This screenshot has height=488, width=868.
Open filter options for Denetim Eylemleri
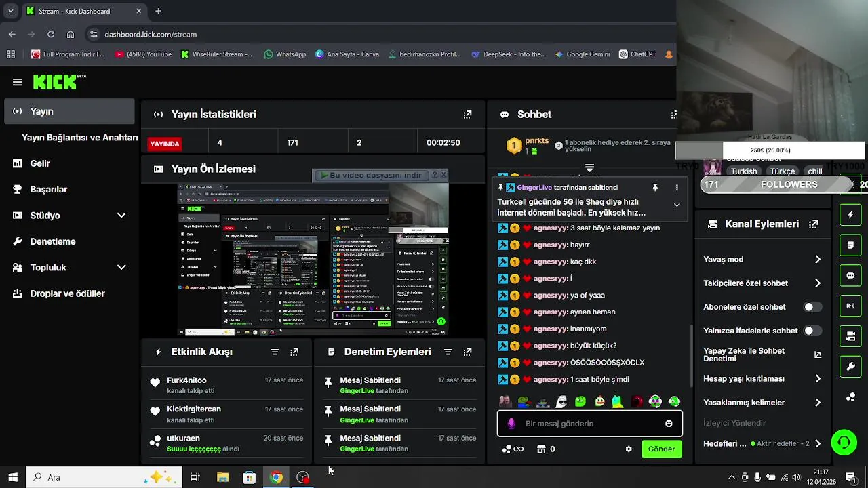[448, 352]
